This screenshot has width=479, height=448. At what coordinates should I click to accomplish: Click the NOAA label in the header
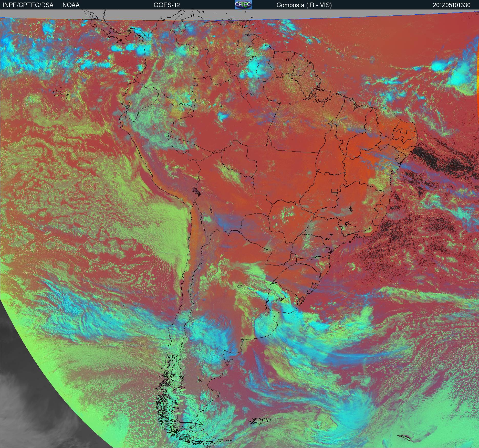[x=71, y=5]
